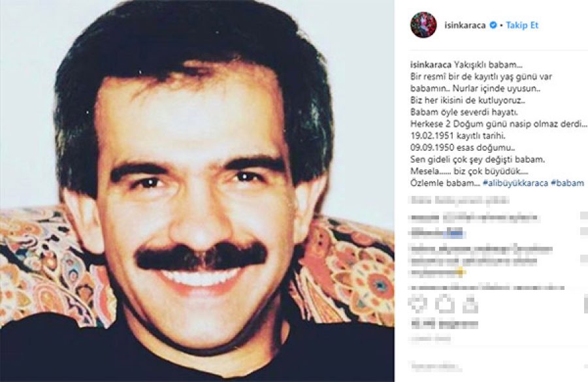588x382 pixels.
Task: Open comments with the speech bubble icon
Action: tap(445, 304)
